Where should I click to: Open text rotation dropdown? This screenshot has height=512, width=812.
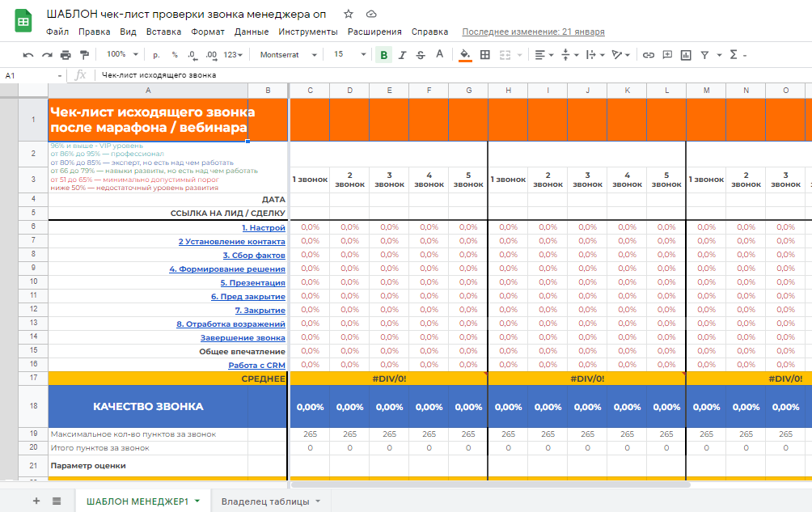620,55
